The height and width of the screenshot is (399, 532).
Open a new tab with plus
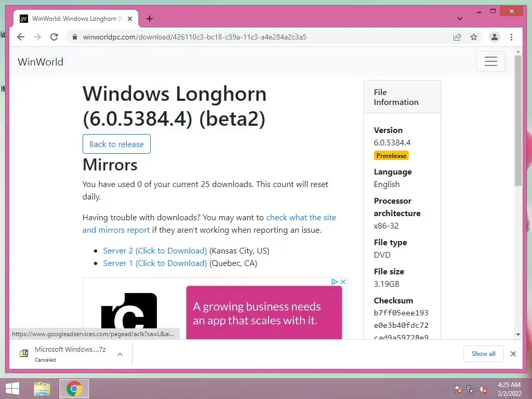point(150,19)
